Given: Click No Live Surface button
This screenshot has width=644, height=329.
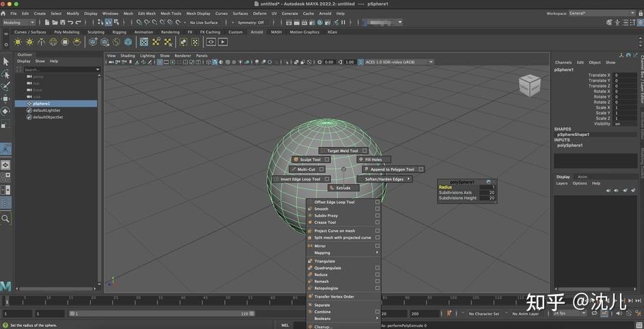Looking at the screenshot, I should (204, 23).
